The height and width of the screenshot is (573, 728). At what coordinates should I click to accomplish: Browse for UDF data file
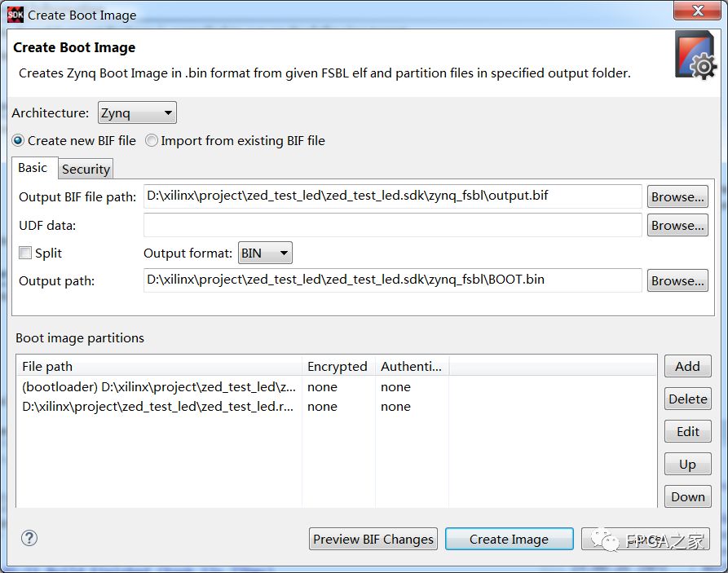677,225
